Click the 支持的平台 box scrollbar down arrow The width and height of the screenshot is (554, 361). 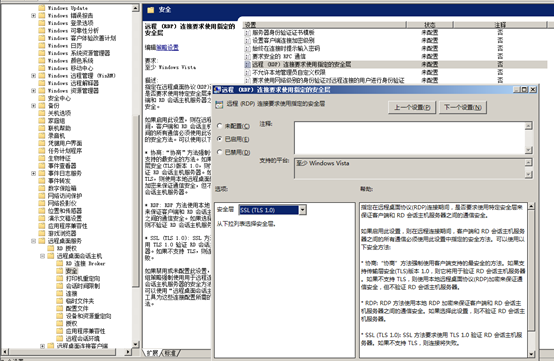tap(529, 174)
